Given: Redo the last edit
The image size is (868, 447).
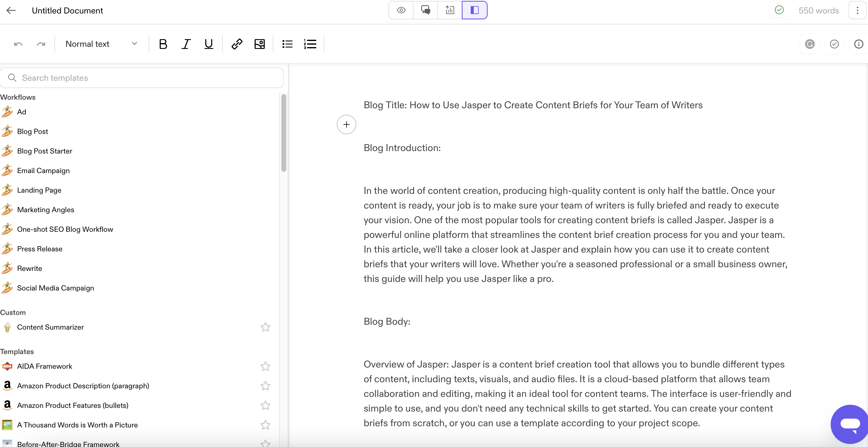Looking at the screenshot, I should pyautogui.click(x=41, y=44).
